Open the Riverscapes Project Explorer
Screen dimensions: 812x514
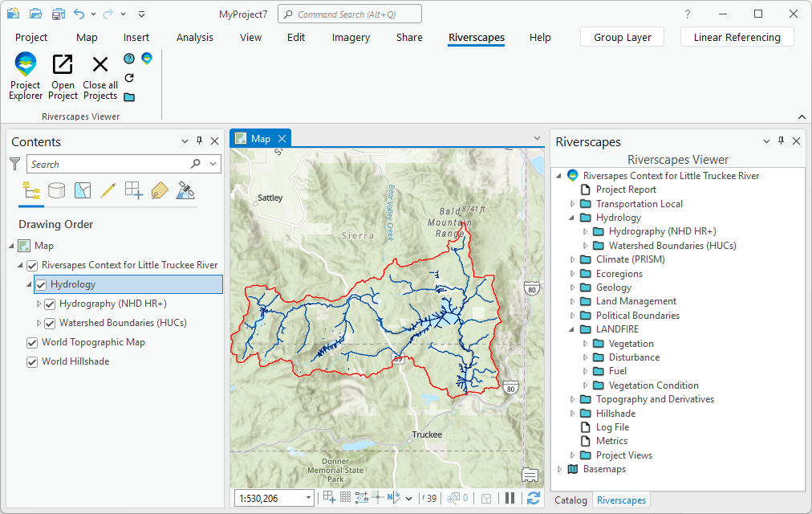pos(26,76)
